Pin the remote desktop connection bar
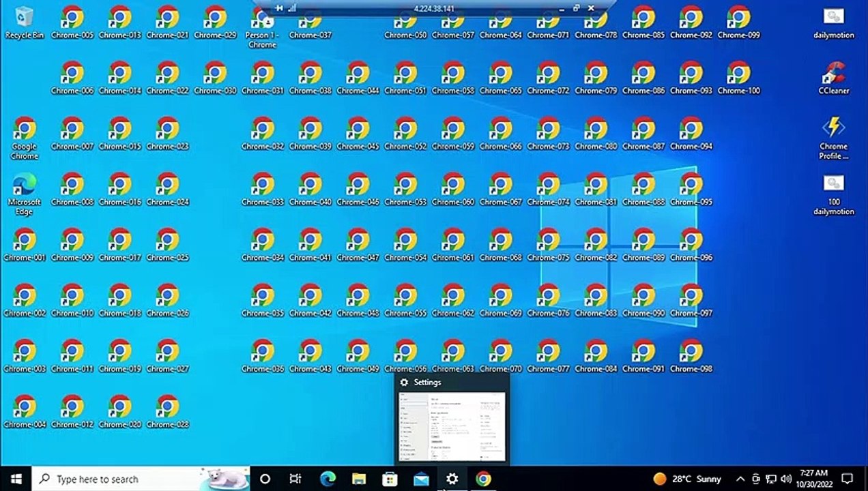Viewport: 868px width, 491px height. click(278, 8)
